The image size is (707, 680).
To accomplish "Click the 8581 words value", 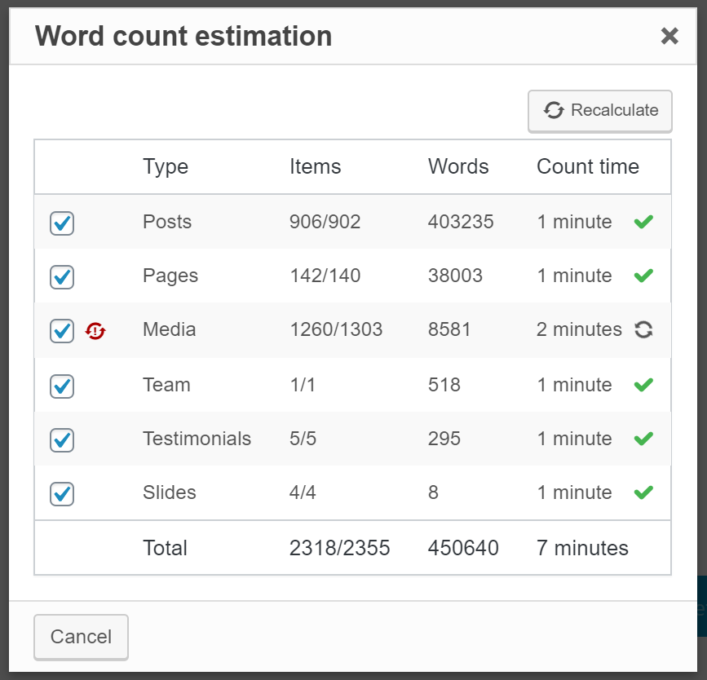I will [449, 330].
